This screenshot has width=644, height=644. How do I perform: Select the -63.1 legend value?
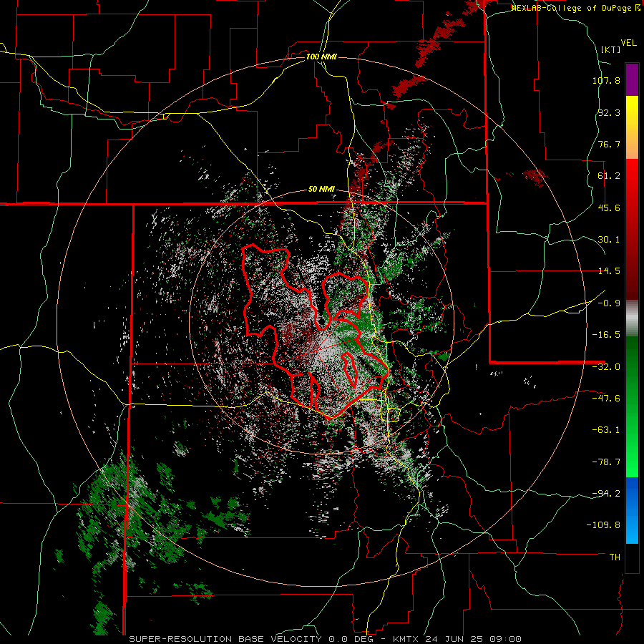click(x=606, y=430)
